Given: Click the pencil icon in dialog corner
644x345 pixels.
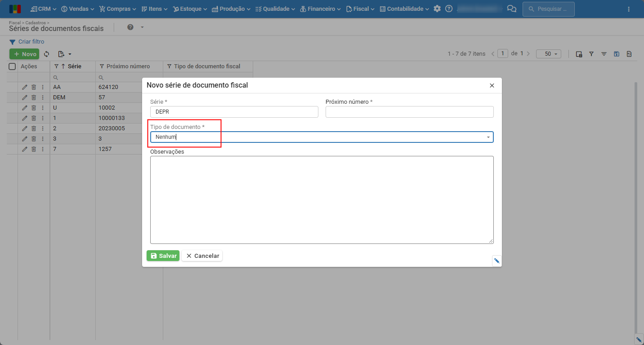Looking at the screenshot, I should click(x=497, y=261).
